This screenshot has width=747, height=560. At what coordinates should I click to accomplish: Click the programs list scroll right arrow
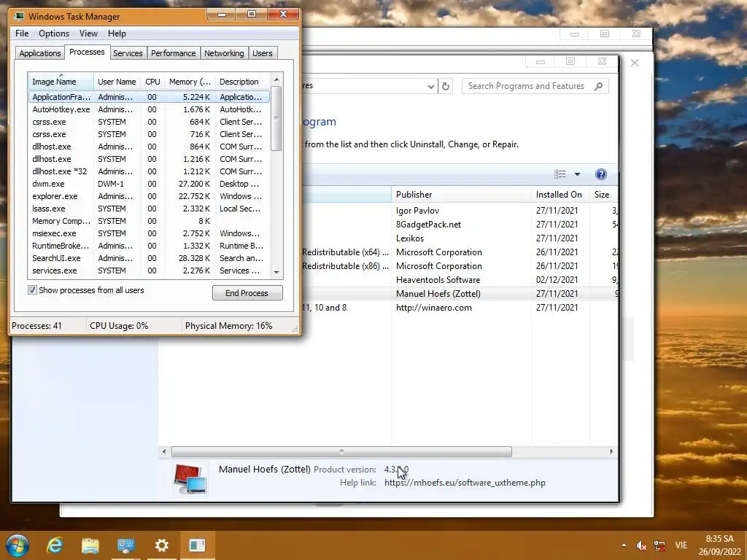(x=611, y=451)
